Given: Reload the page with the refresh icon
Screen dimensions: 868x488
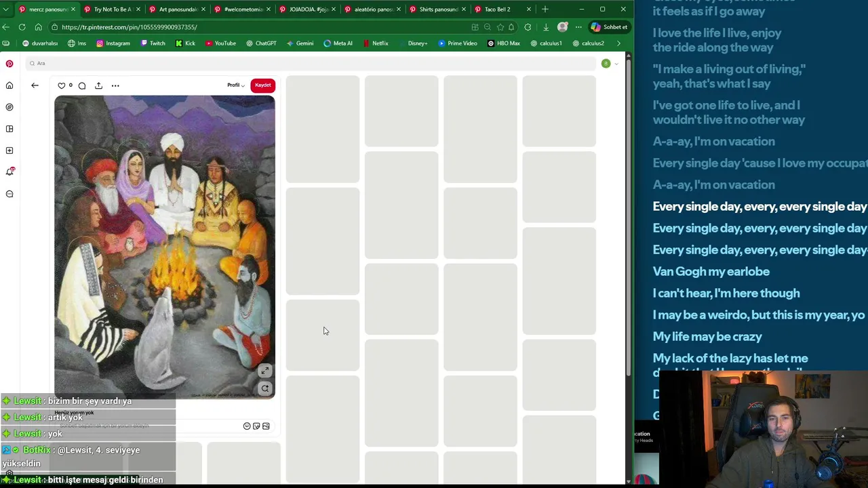Looking at the screenshot, I should tap(22, 27).
